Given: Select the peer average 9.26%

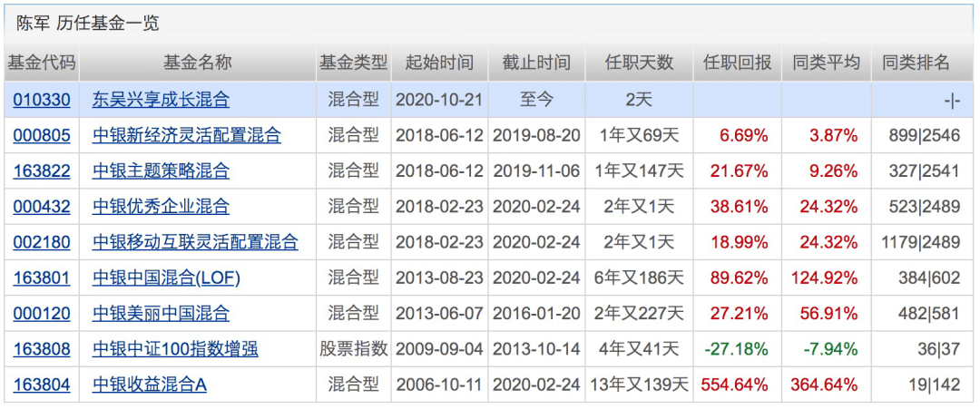Looking at the screenshot, I should (832, 170).
